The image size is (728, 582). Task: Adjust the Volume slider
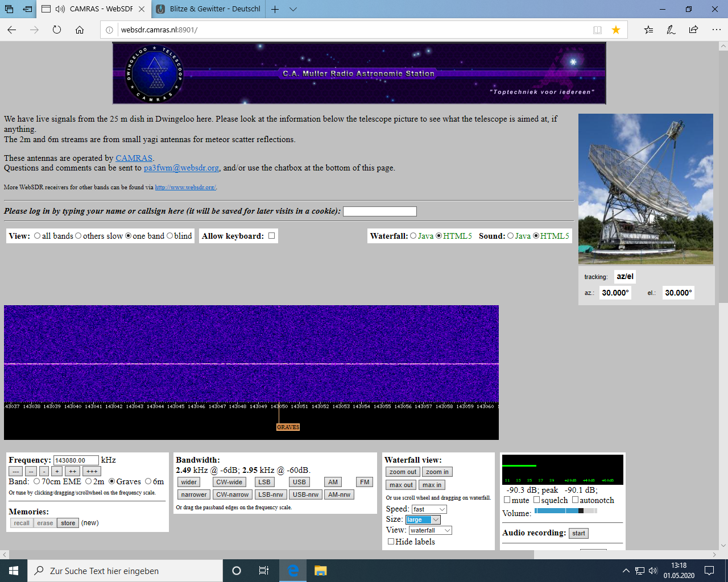pos(566,511)
